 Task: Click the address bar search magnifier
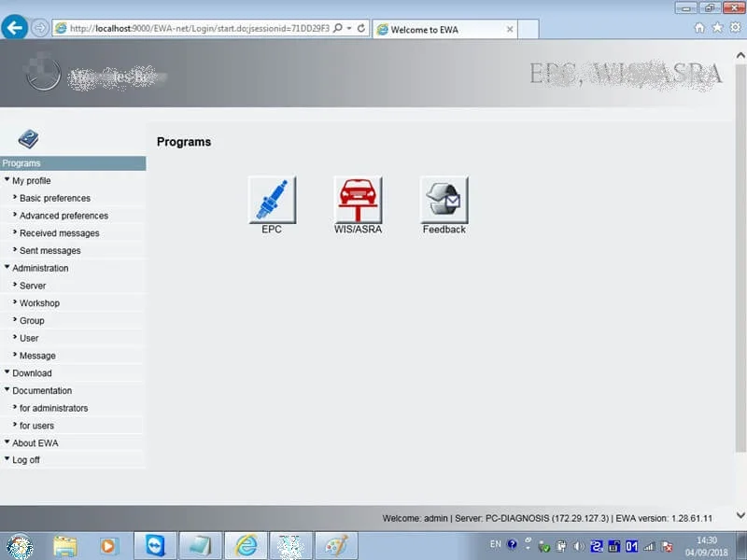point(337,29)
